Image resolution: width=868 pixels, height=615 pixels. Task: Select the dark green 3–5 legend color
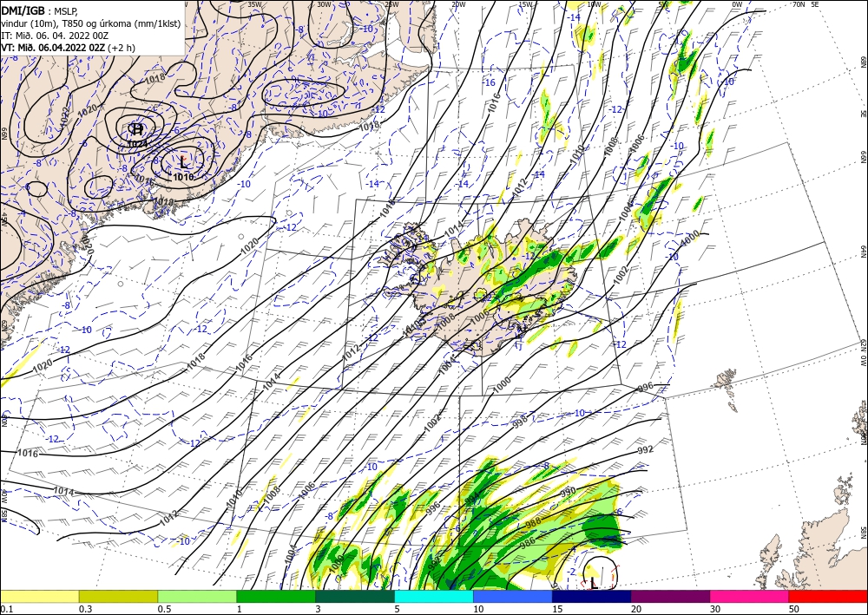pos(355,596)
